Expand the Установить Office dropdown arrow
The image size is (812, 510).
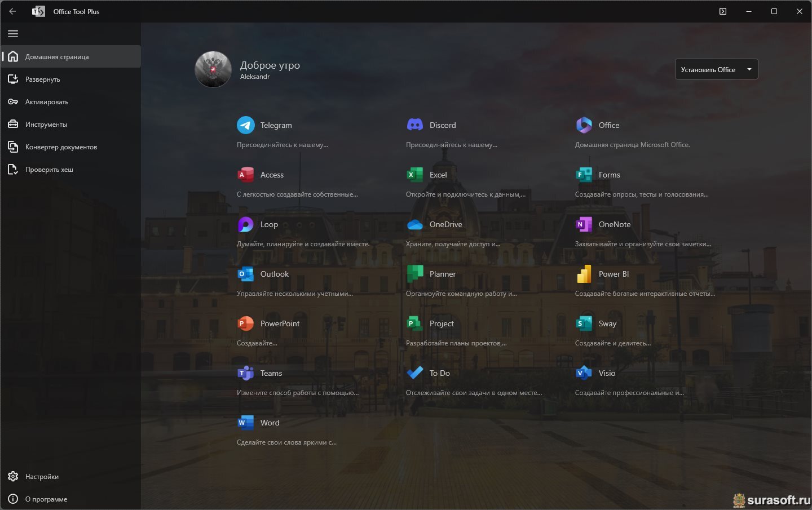(749, 69)
